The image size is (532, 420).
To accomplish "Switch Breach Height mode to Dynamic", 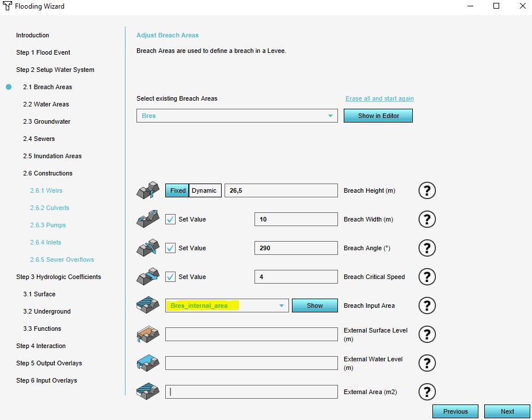I will pyautogui.click(x=204, y=190).
